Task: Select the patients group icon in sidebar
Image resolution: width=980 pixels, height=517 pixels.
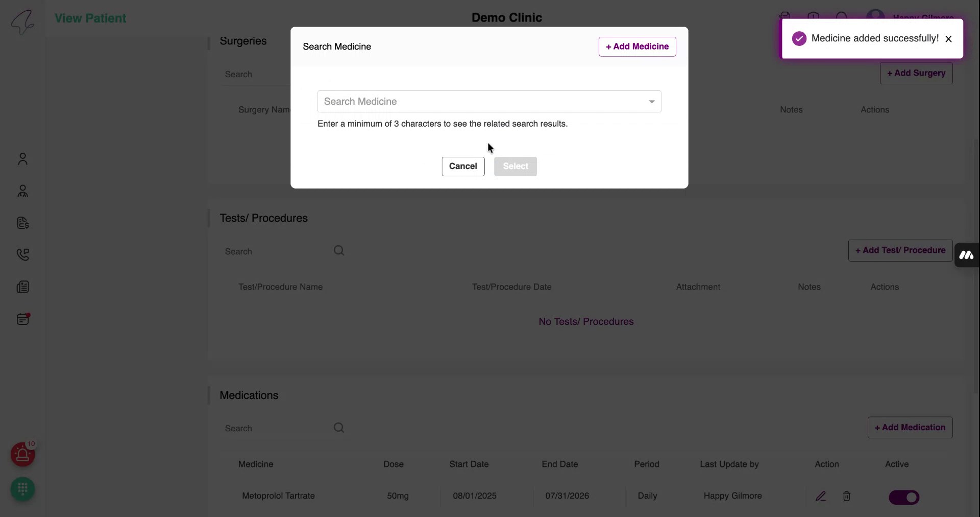Action: (x=22, y=191)
